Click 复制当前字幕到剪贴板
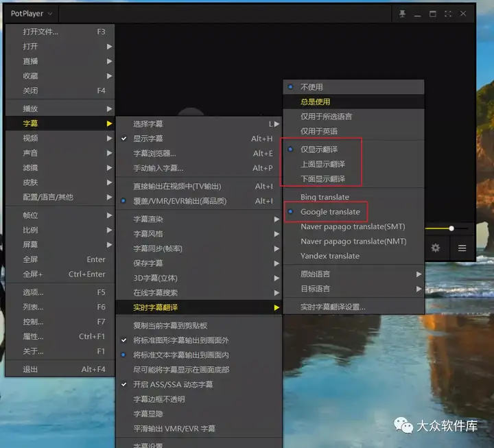494x448 pixels. click(x=199, y=325)
